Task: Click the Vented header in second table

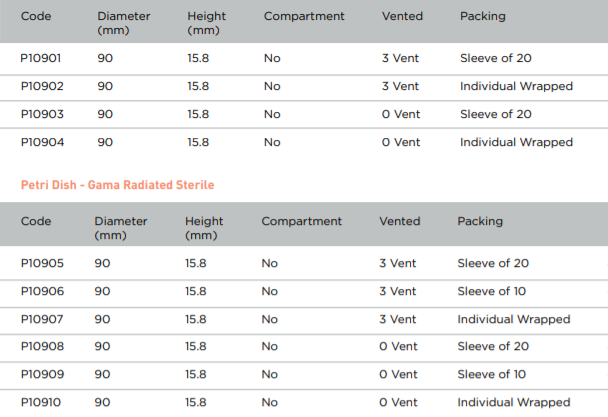Action: tap(400, 221)
